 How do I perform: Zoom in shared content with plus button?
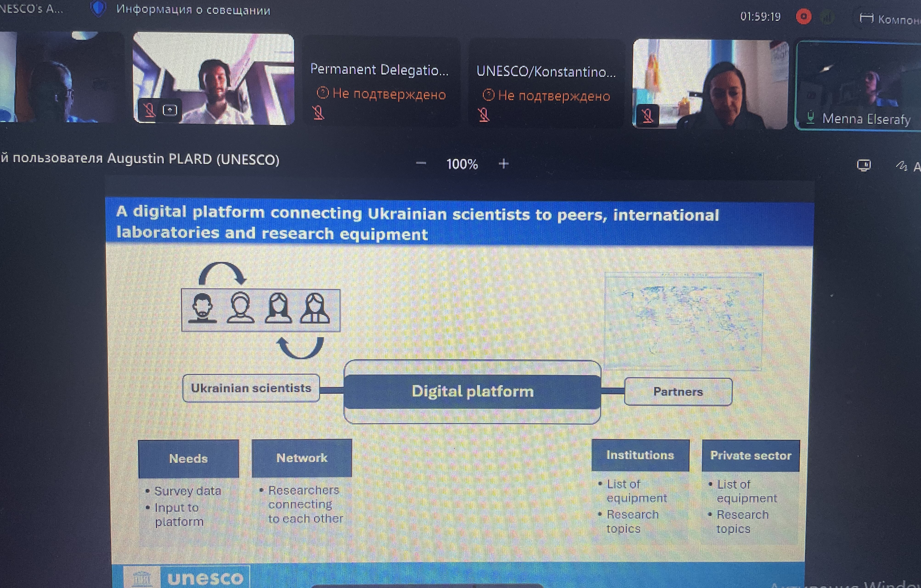pyautogui.click(x=504, y=164)
